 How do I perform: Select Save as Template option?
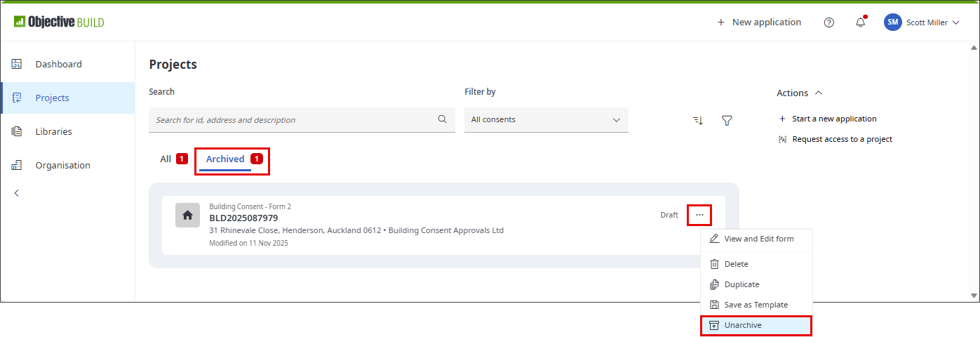pos(756,305)
